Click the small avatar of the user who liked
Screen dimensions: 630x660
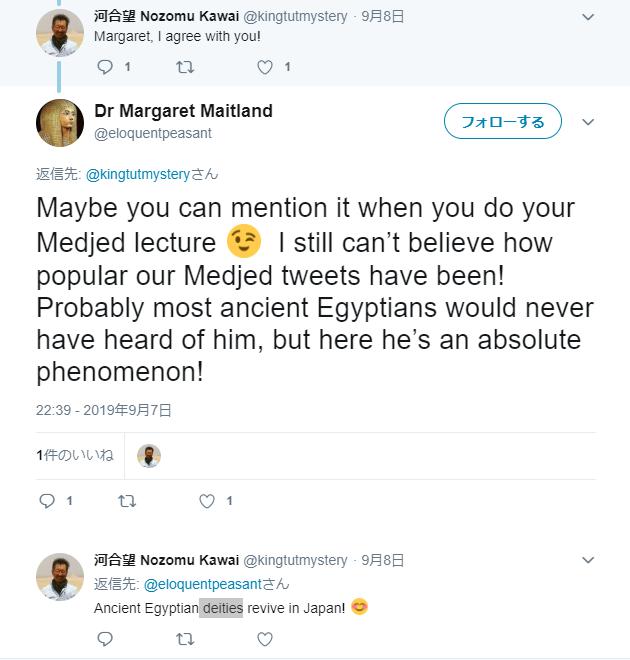(148, 456)
